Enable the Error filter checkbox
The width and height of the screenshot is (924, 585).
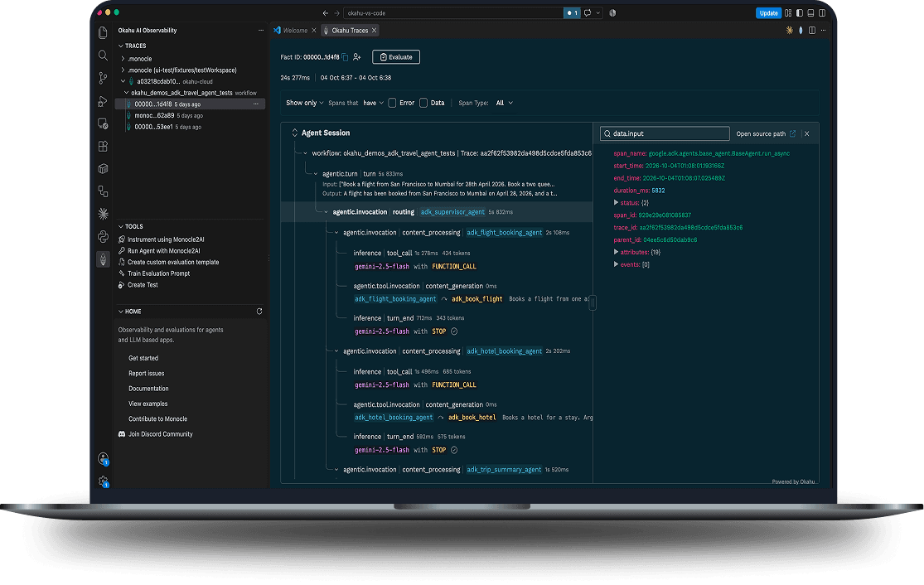392,103
